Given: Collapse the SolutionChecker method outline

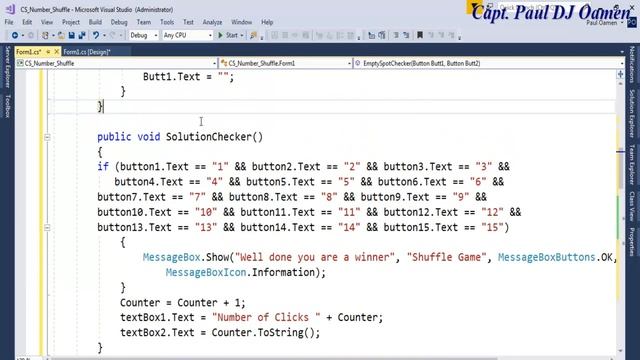Looking at the screenshot, I should coord(47,138).
